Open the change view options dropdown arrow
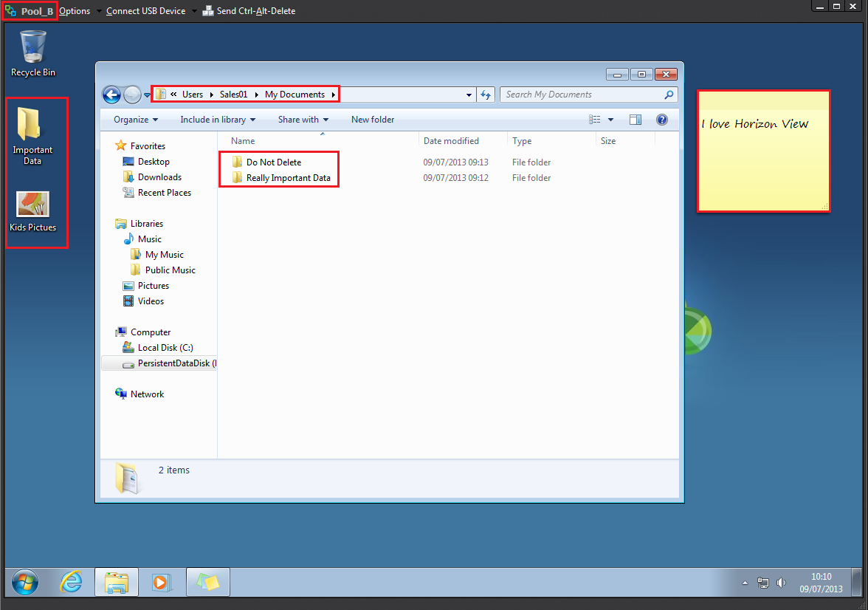 point(611,120)
